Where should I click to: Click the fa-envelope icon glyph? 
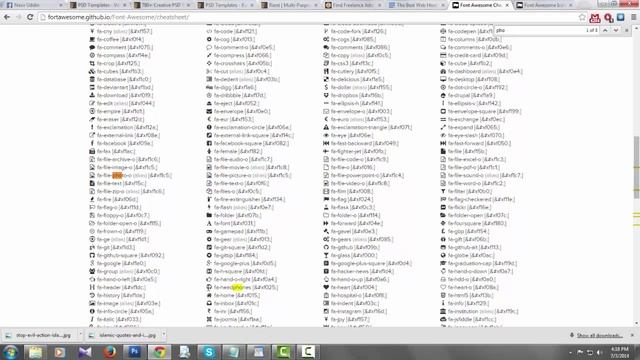[x=209, y=111]
